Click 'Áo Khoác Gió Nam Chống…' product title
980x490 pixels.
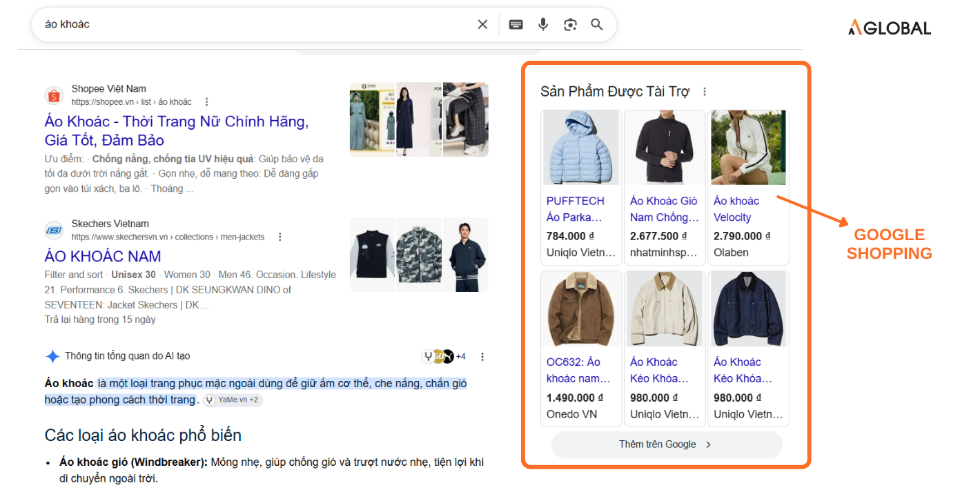click(x=664, y=209)
